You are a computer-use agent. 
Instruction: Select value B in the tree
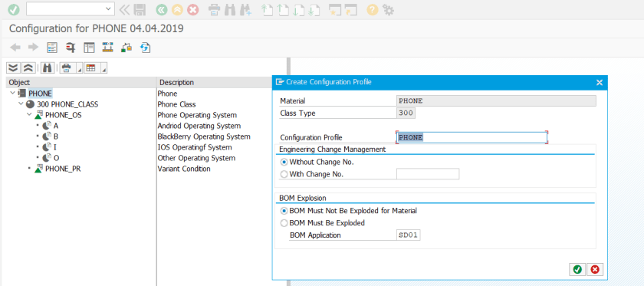coord(56,136)
